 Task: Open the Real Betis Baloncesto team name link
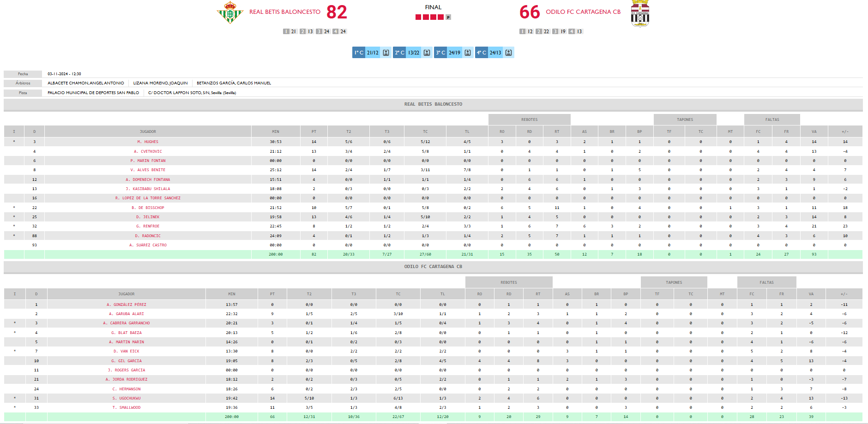285,12
